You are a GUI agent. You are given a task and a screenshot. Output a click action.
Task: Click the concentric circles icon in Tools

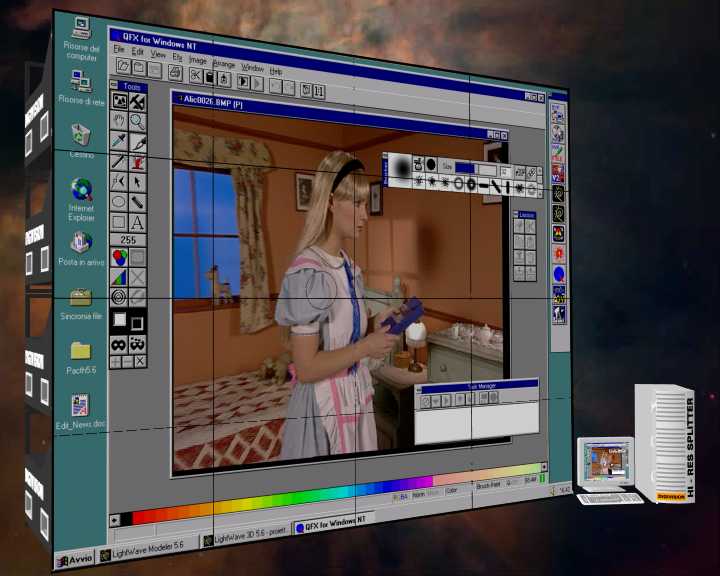coord(119,297)
